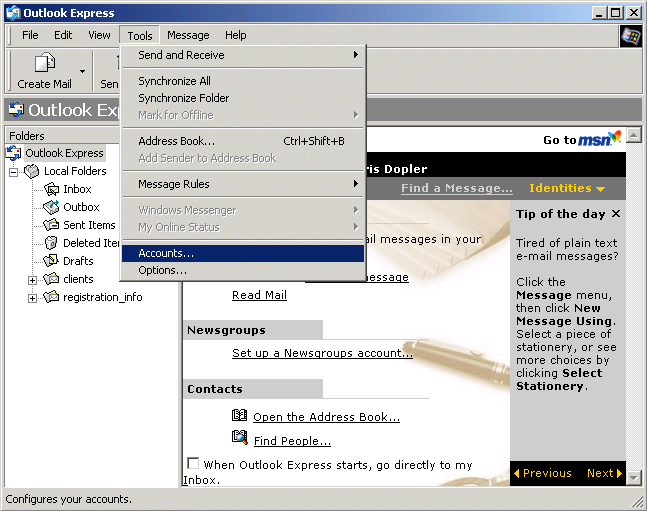The height and width of the screenshot is (511, 647).
Task: Click the Find People link
Action: pyautogui.click(x=292, y=441)
